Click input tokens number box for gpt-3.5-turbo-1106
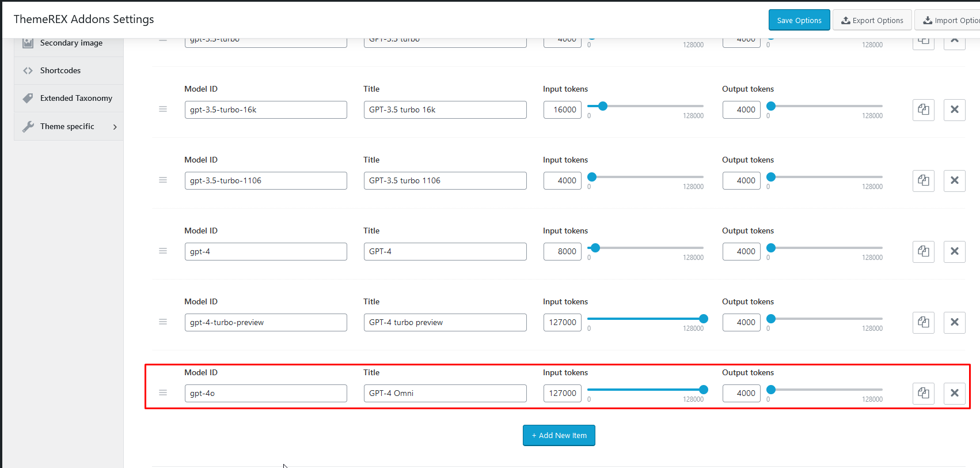Viewport: 980px width, 468px height. pyautogui.click(x=563, y=180)
